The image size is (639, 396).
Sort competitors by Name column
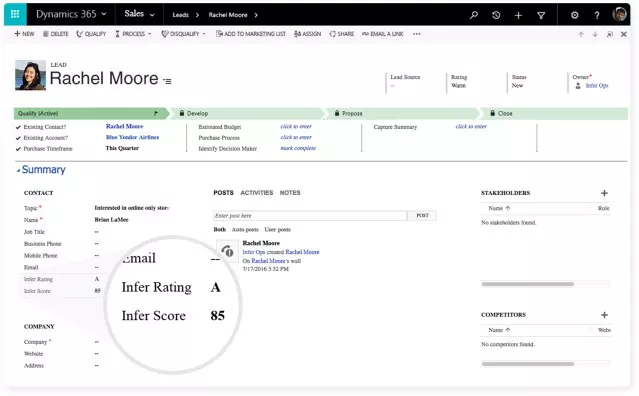[499, 330]
